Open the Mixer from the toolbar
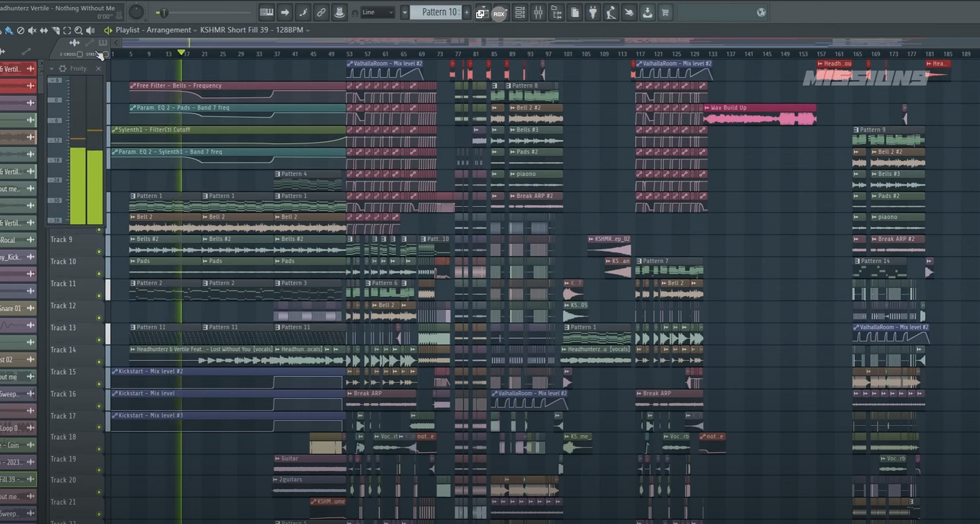 [x=538, y=12]
